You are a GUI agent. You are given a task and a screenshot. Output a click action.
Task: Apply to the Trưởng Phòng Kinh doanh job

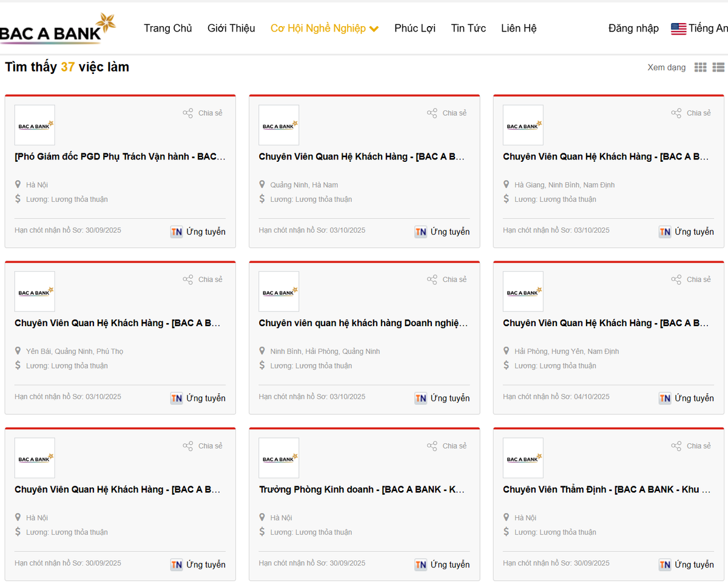pos(442,564)
